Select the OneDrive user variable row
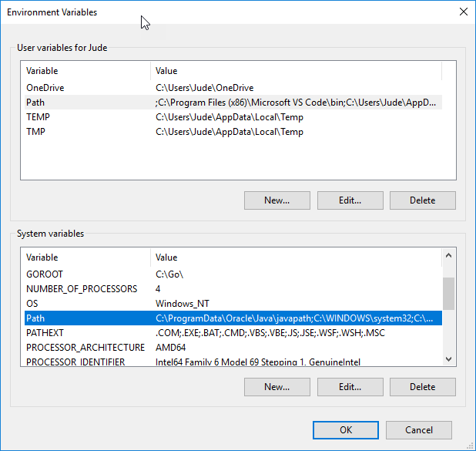Screen dimensions: 476x451 [x=45, y=88]
